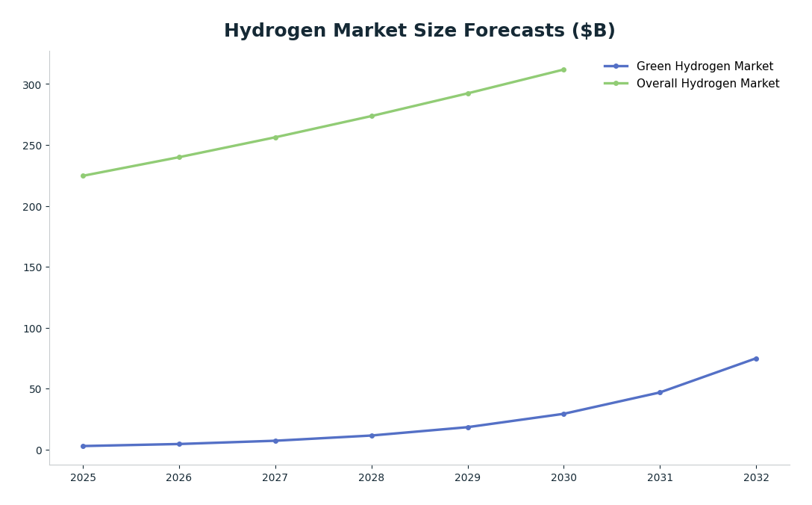Image resolution: width=812 pixels, height=505 pixels.
Task: Click the blue line's 2031 data point
Action: (660, 392)
